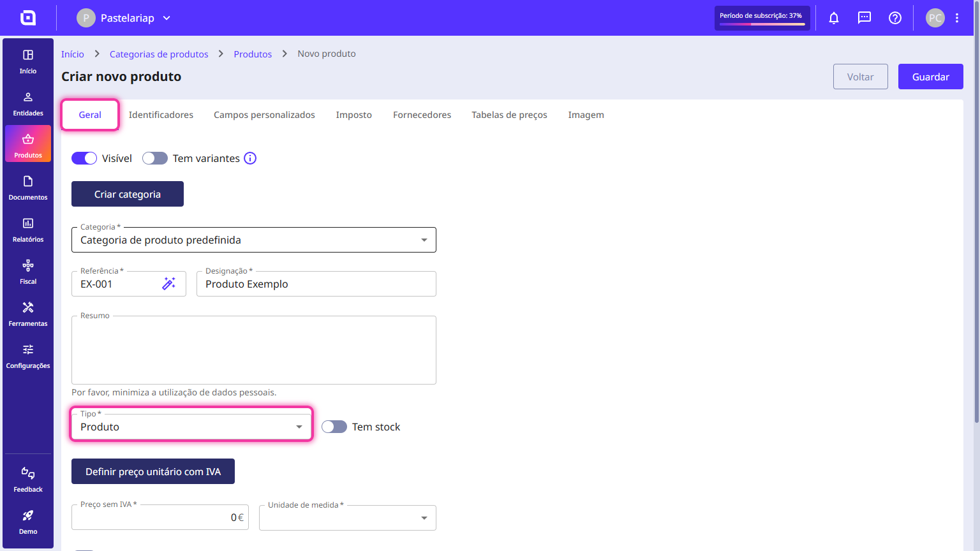The image size is (980, 551).
Task: Go to Categorias de produtos breadcrumb
Action: [159, 54]
